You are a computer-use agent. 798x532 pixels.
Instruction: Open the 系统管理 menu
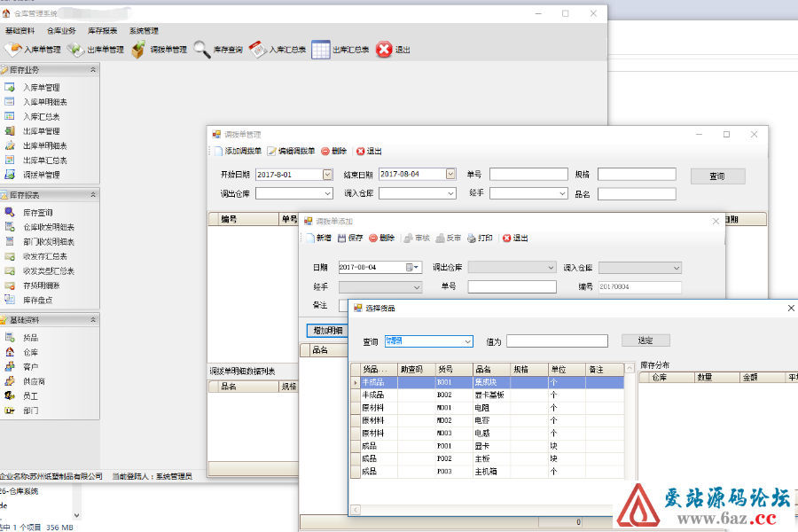(x=144, y=31)
